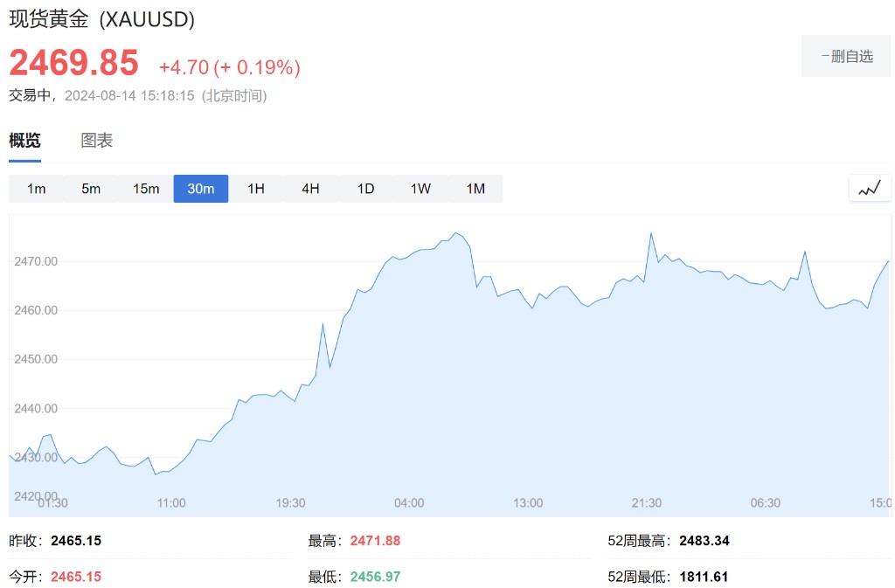Select the 1M monthly interval
This screenshot has width=895, height=588.
click(x=475, y=189)
